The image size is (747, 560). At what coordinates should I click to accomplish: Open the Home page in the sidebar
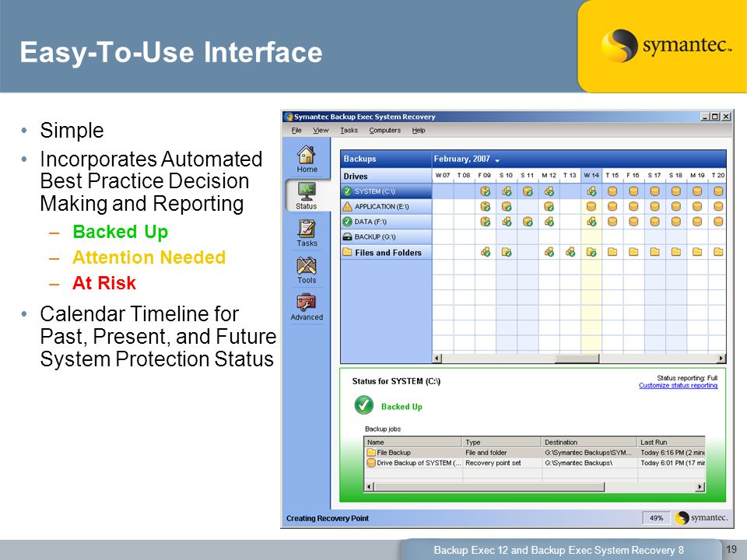pos(307,159)
